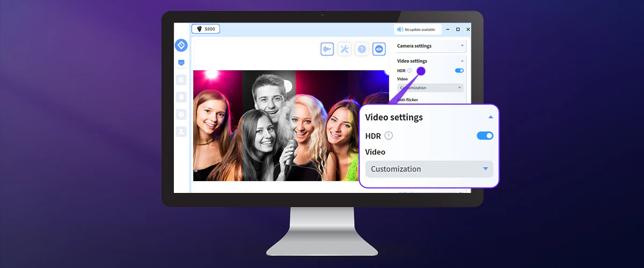Select the S800 device button
Image resolution: width=644 pixels, height=268 pixels.
(206, 29)
